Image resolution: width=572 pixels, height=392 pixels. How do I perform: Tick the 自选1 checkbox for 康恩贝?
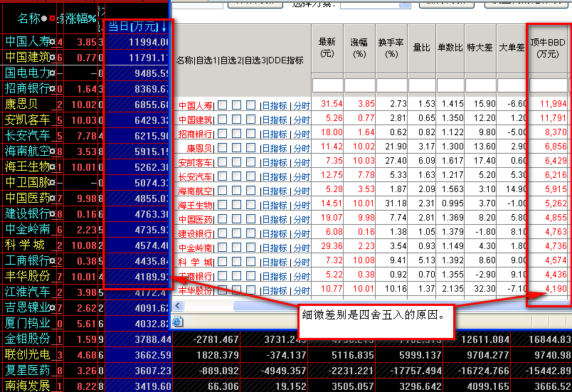(x=222, y=148)
